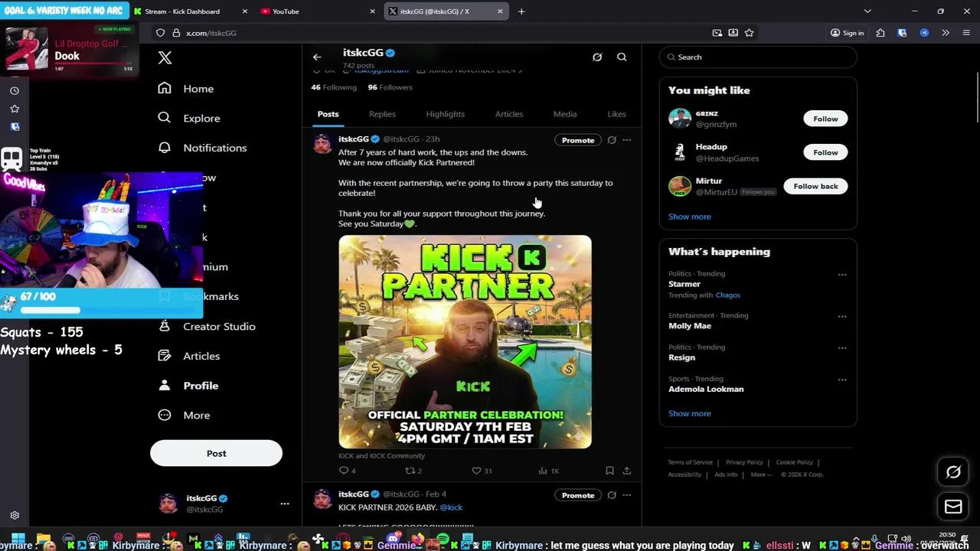Open options for Ademola Lookman trend
The height and width of the screenshot is (551, 980).
point(842,380)
